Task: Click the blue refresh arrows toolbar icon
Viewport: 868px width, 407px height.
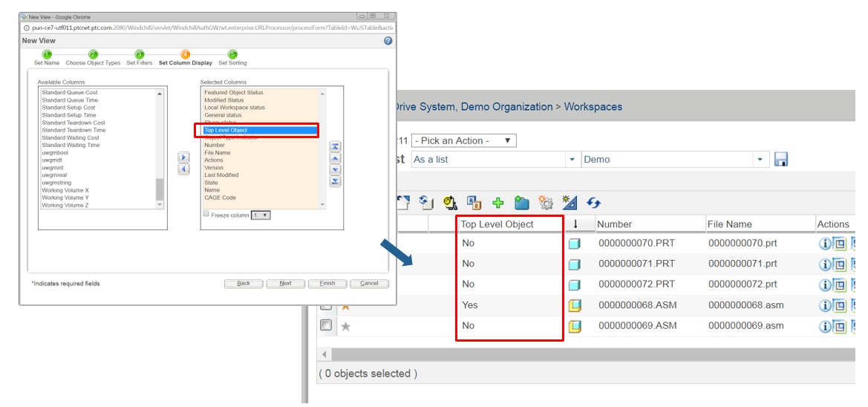Action: 594,203
